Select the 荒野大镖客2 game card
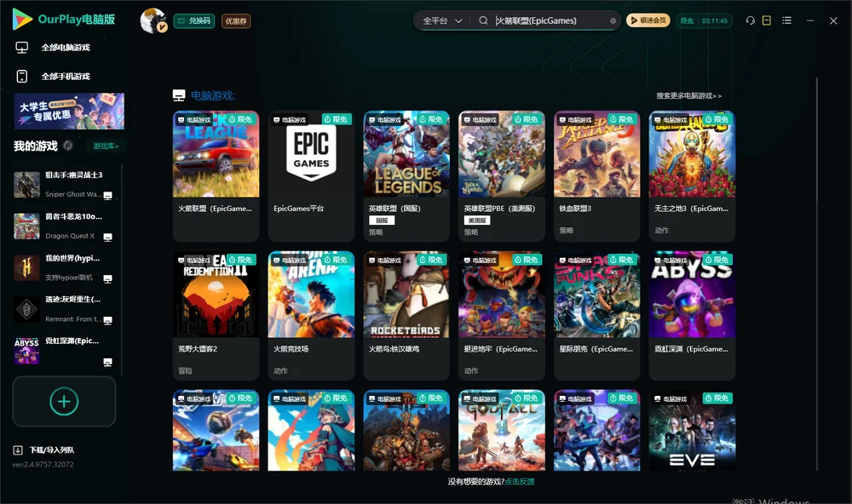 tap(216, 316)
